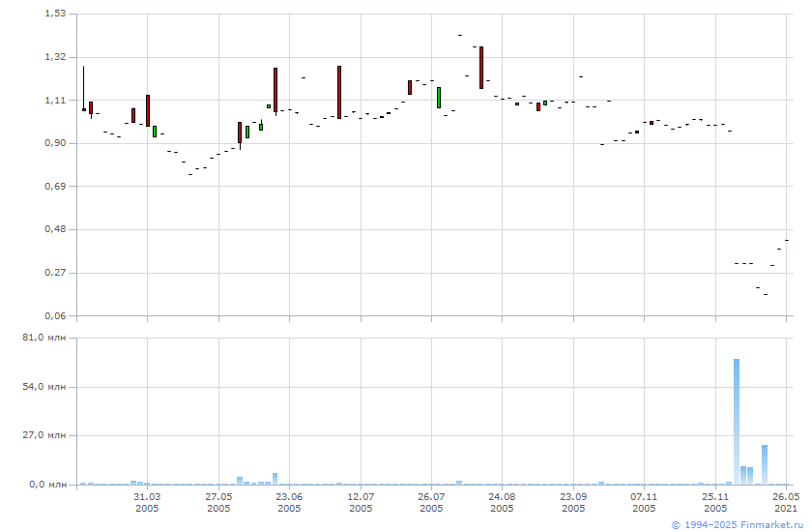Viewport: 812px width, 532px height.
Task: Click the 24.08 2005 date label
Action: 502,502
